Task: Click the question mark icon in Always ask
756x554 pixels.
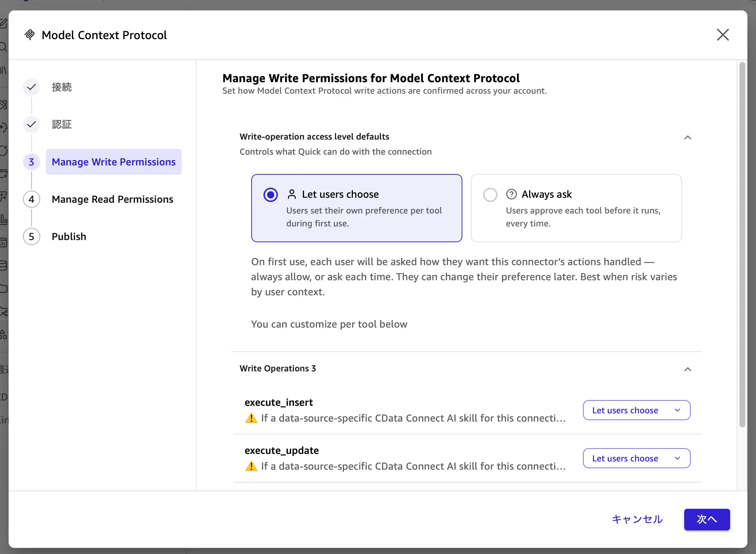Action: click(511, 194)
